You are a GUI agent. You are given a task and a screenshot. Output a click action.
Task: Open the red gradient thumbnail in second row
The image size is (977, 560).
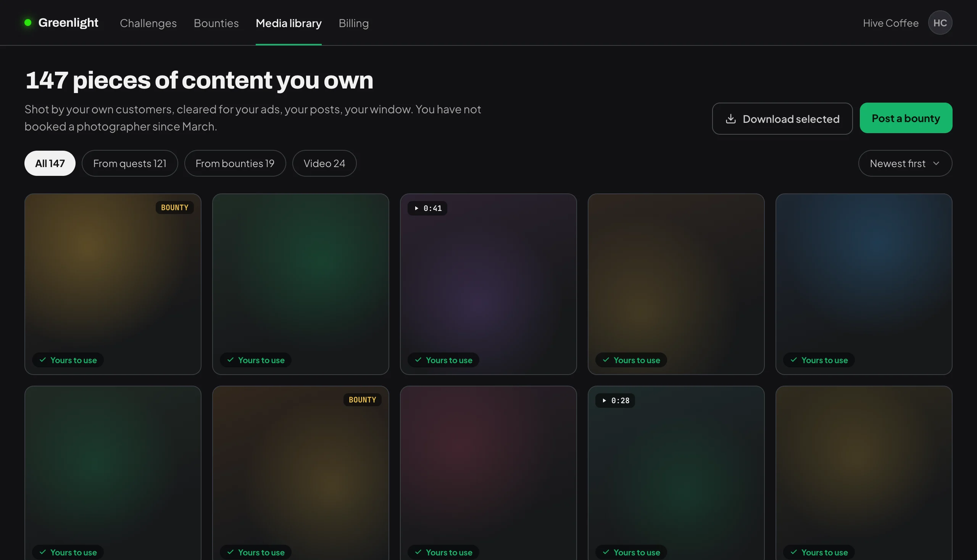pos(488,473)
